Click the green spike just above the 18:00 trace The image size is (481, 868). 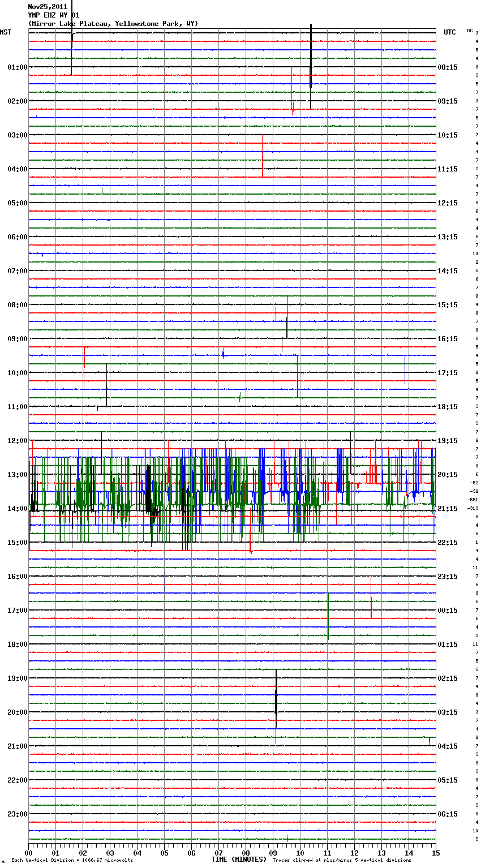pos(328,617)
